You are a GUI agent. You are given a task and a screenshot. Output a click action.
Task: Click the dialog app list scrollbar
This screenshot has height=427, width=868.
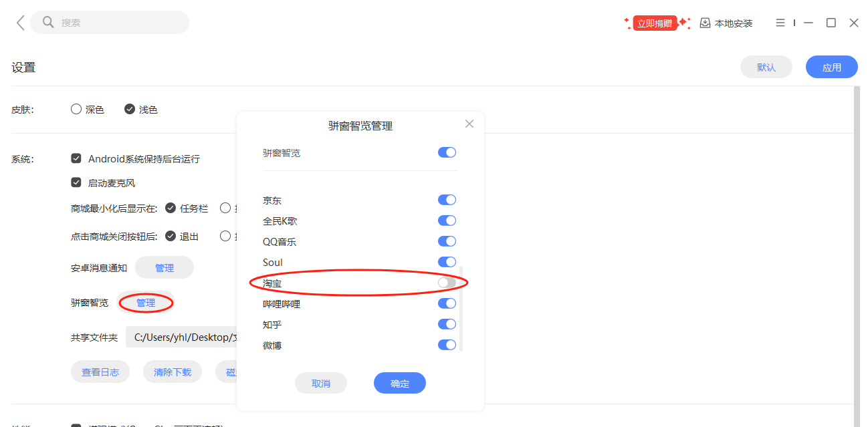coord(460,307)
